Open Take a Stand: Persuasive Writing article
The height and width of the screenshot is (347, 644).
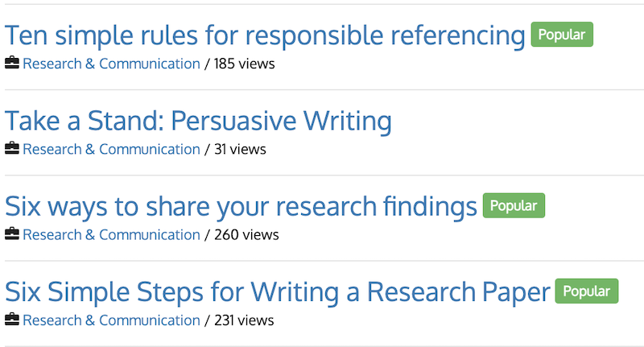[x=198, y=122]
